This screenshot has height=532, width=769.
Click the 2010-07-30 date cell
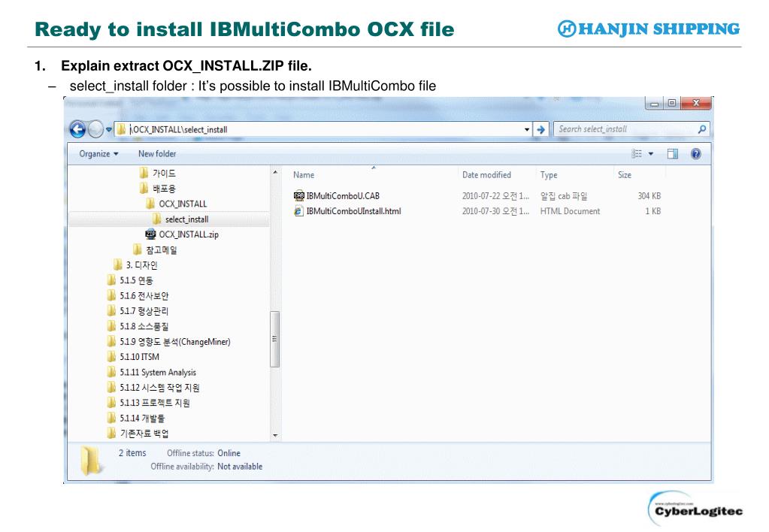coord(495,211)
